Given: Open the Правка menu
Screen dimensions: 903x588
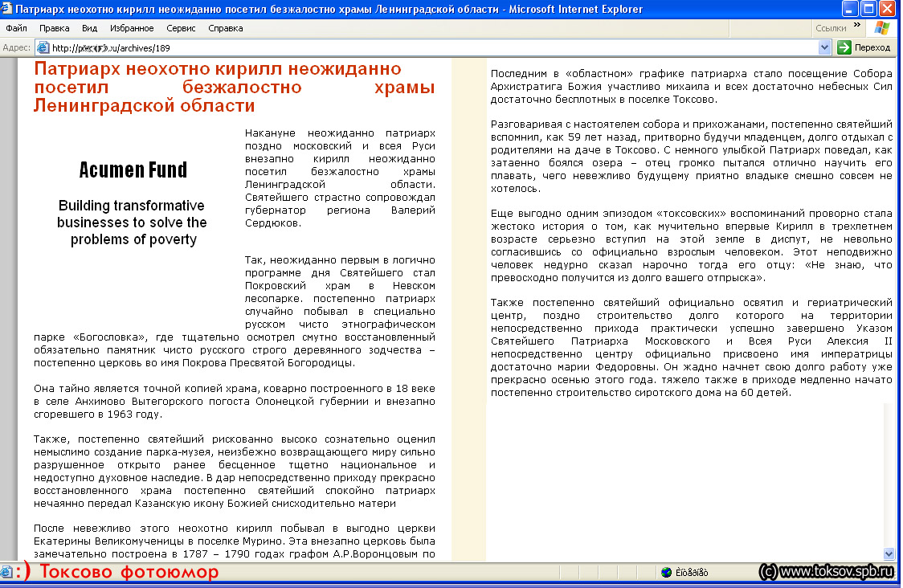Looking at the screenshot, I should click(x=54, y=28).
